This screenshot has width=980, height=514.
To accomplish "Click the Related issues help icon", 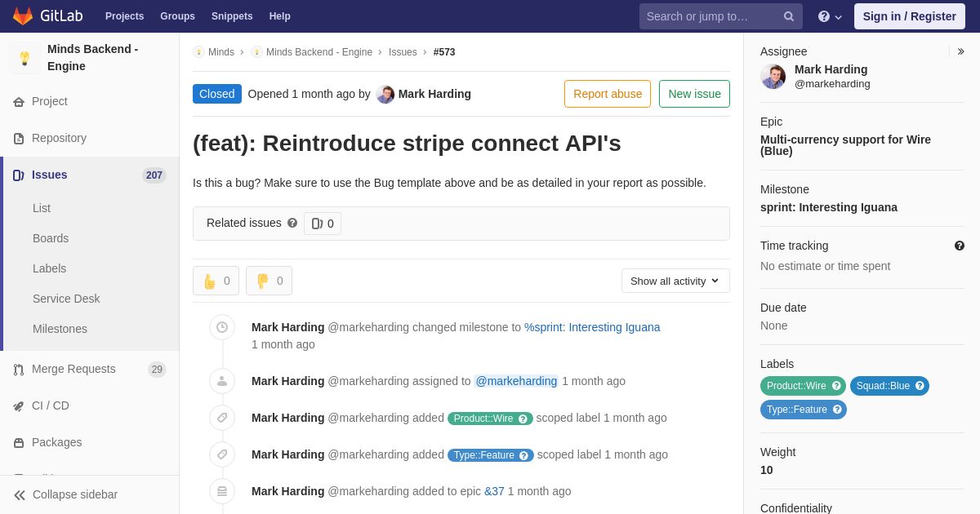I will point(292,223).
